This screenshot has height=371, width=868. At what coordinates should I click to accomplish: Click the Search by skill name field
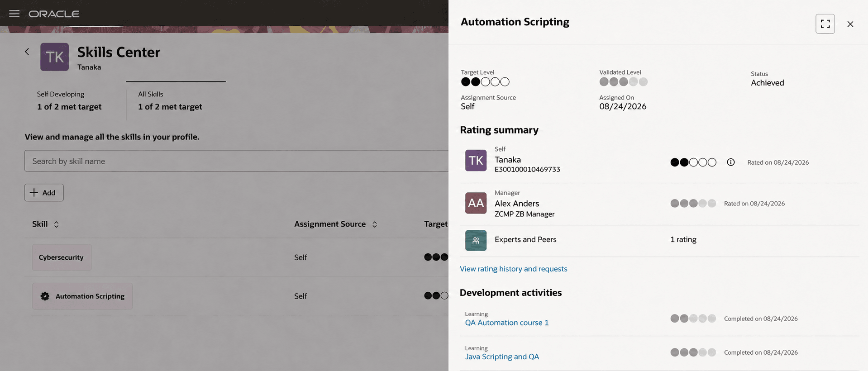click(236, 161)
